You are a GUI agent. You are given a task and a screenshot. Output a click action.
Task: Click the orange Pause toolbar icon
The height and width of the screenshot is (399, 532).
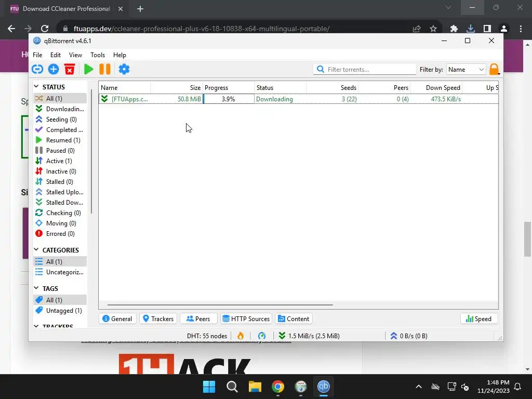point(105,69)
